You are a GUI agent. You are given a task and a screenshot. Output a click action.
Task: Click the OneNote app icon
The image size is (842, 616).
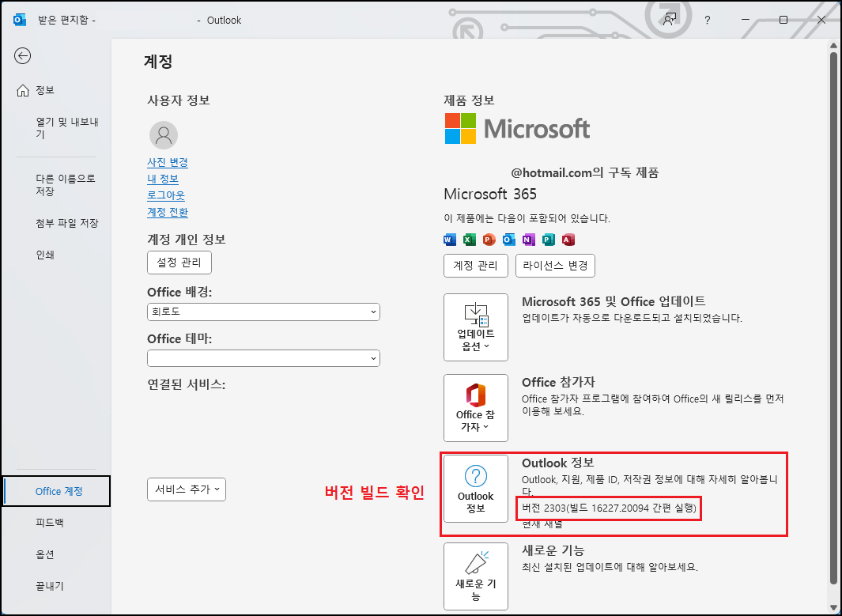(x=528, y=240)
